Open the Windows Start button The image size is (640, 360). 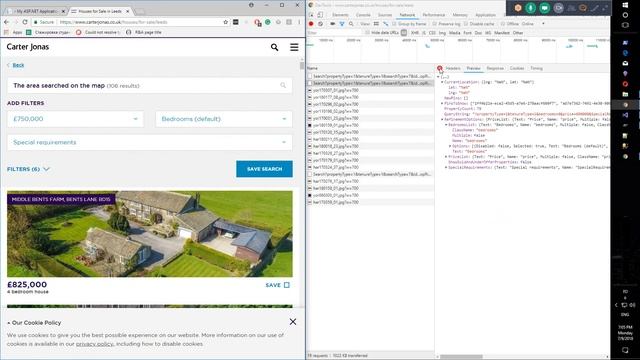(625, 5)
